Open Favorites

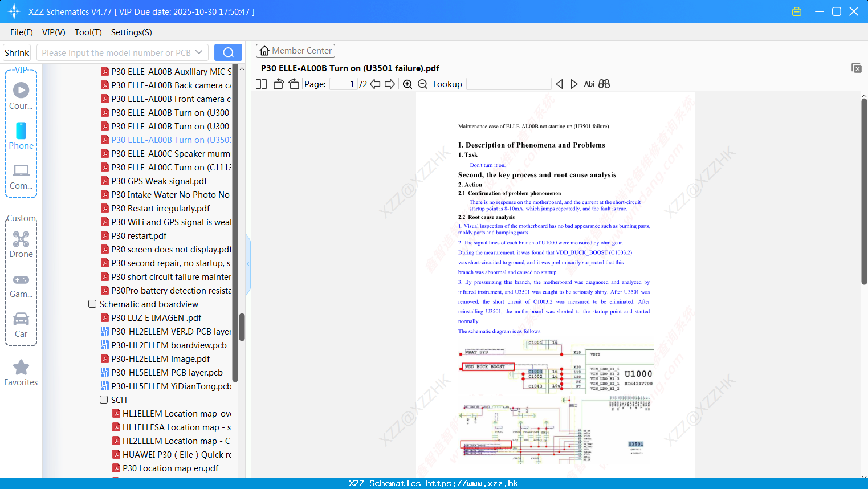(21, 373)
